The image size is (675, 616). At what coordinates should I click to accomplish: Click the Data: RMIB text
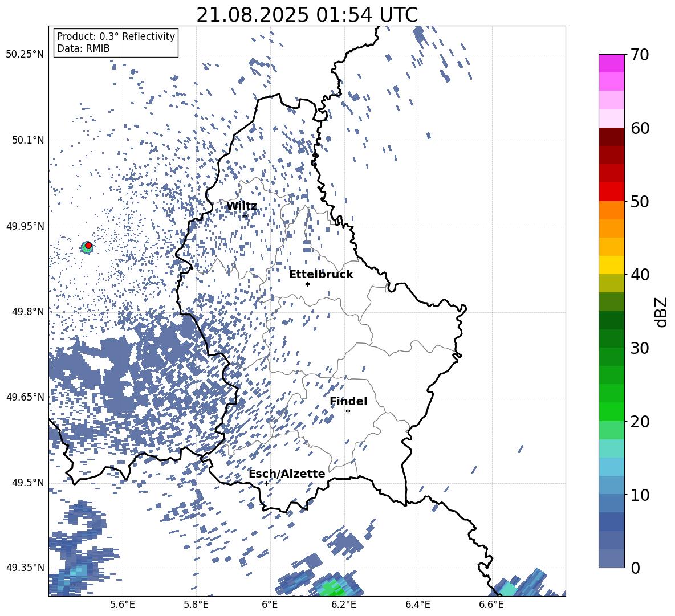point(83,48)
